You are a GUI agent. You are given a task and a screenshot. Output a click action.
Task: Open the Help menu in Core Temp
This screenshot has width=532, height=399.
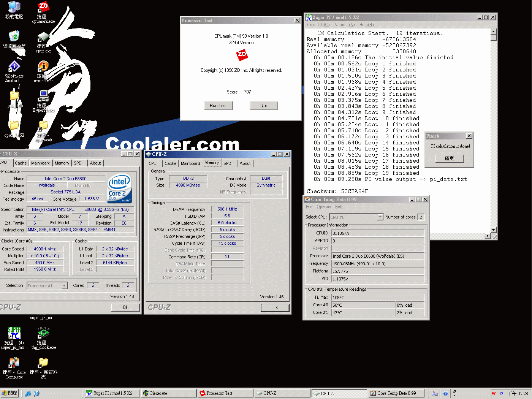(x=339, y=207)
